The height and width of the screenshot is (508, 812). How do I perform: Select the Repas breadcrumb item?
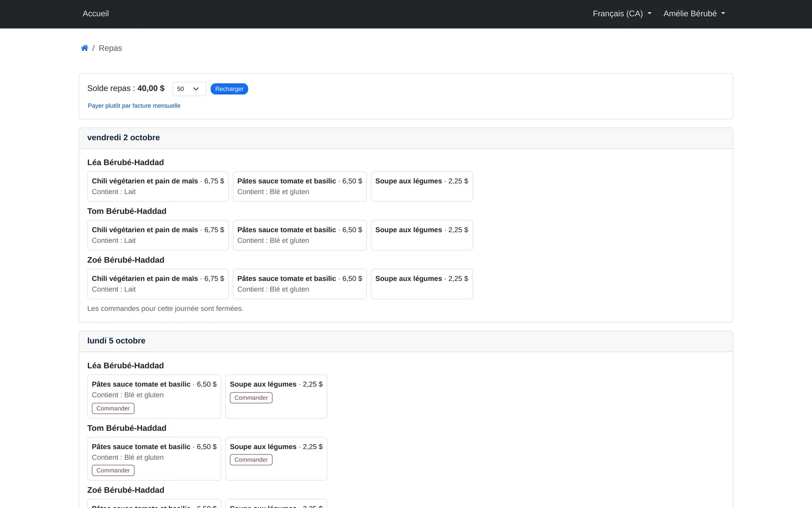[x=110, y=48]
